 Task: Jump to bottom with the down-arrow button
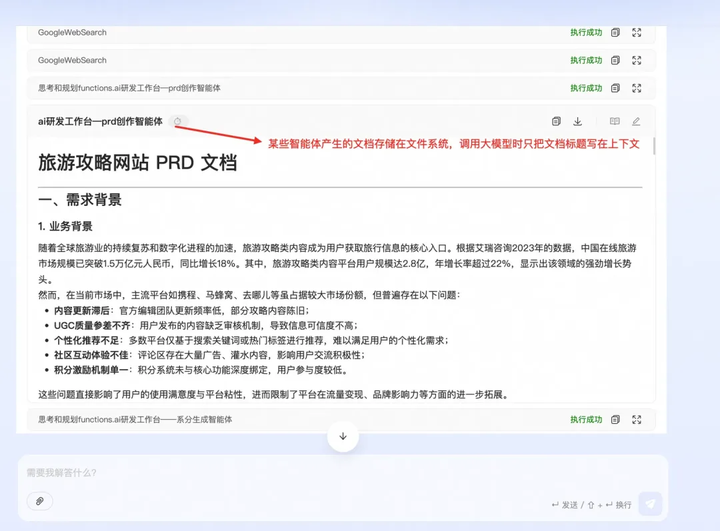click(343, 436)
